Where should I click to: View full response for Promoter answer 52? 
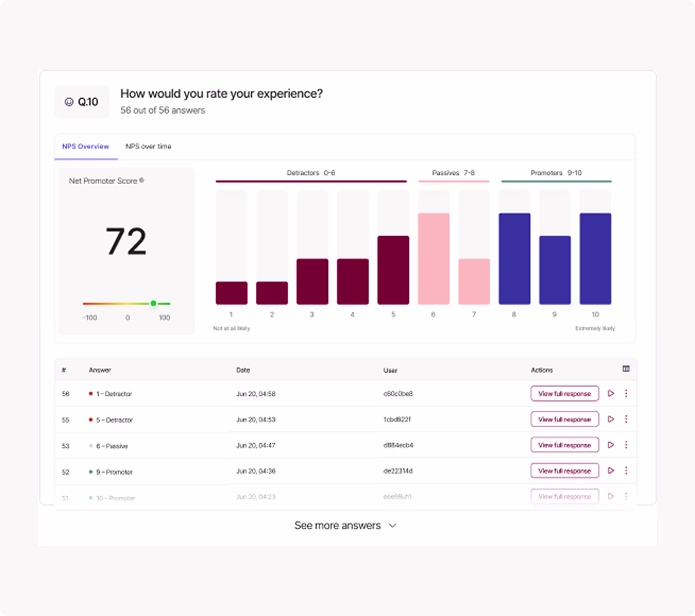565,471
